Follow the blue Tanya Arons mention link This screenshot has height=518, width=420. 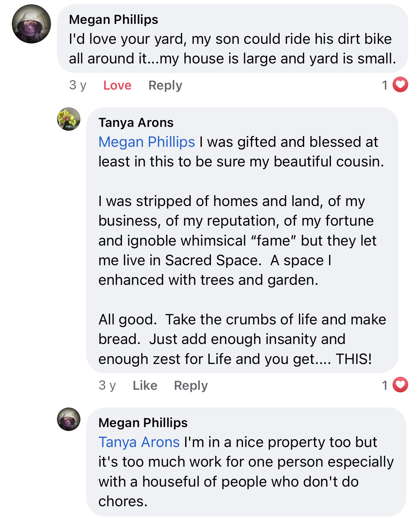[139, 442]
